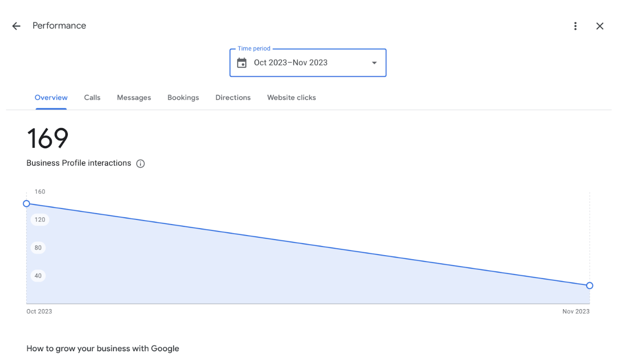This screenshot has height=364, width=642.
Task: Show the Website clicks tab
Action: [x=292, y=97]
